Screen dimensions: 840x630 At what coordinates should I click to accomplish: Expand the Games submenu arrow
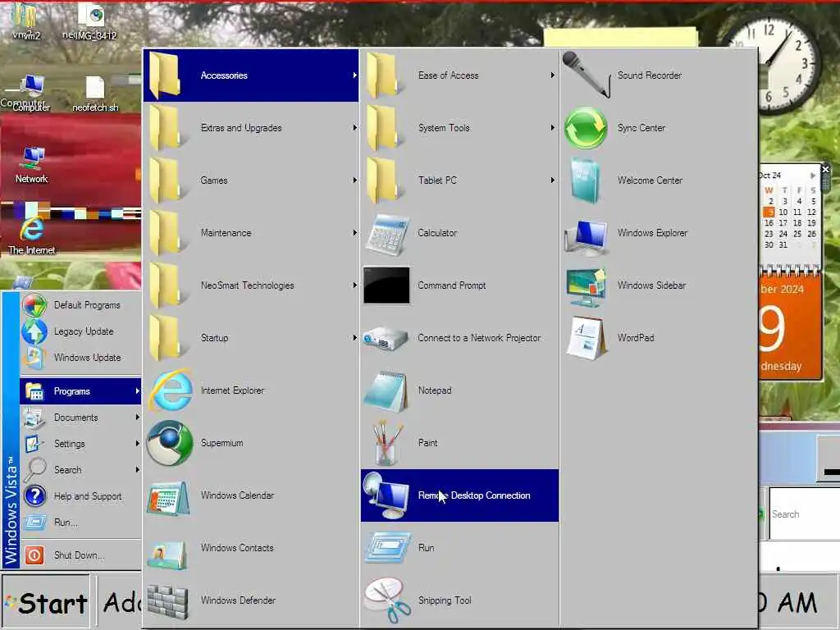[x=354, y=180]
